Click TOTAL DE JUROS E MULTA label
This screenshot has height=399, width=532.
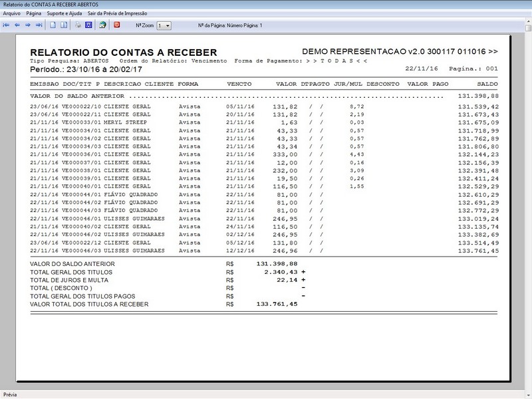tap(69, 280)
